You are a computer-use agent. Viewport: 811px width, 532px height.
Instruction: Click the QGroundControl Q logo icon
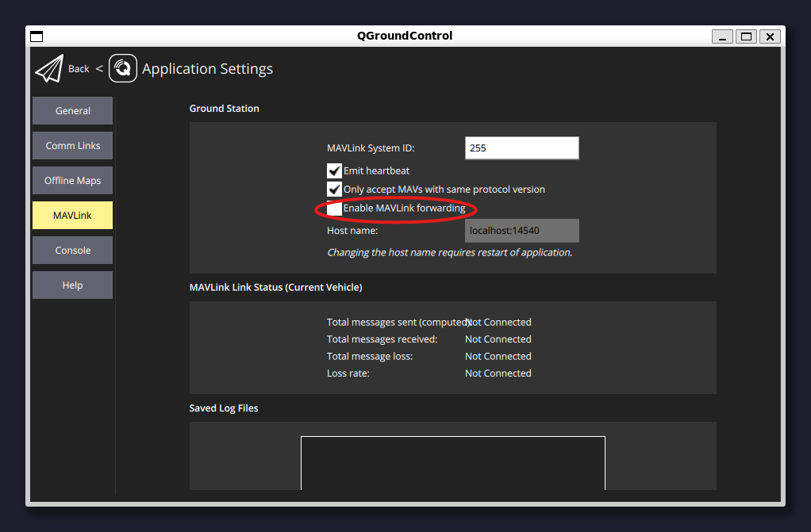123,68
